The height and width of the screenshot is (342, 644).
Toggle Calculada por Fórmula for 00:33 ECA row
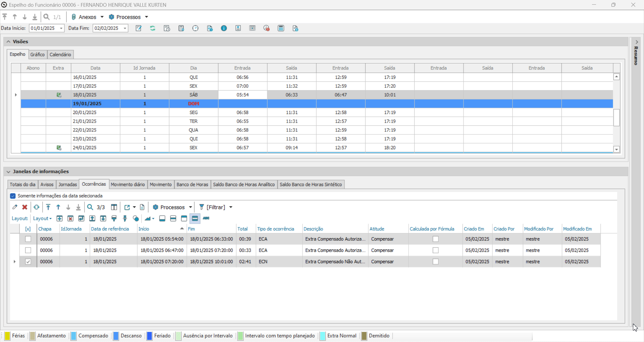[x=435, y=250]
